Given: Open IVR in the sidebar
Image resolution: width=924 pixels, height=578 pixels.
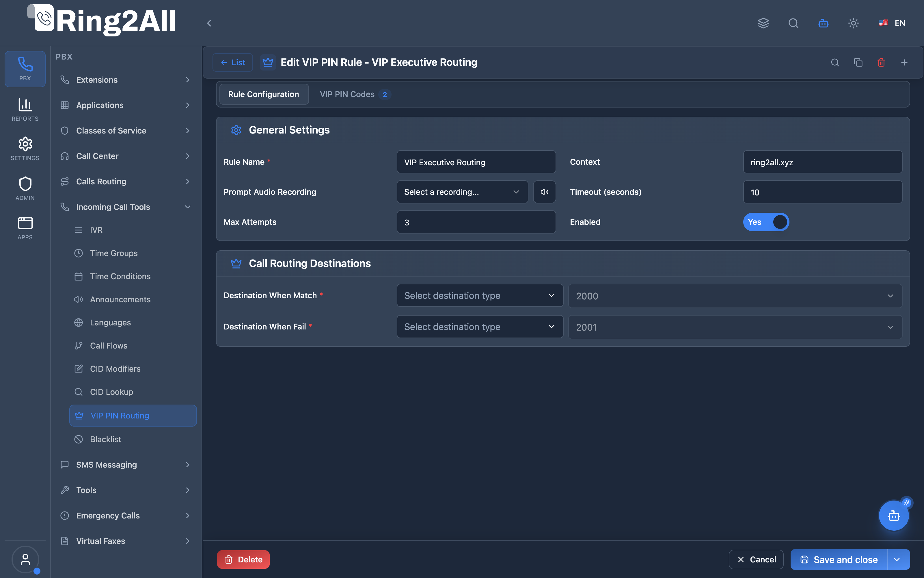Looking at the screenshot, I should click(133, 230).
